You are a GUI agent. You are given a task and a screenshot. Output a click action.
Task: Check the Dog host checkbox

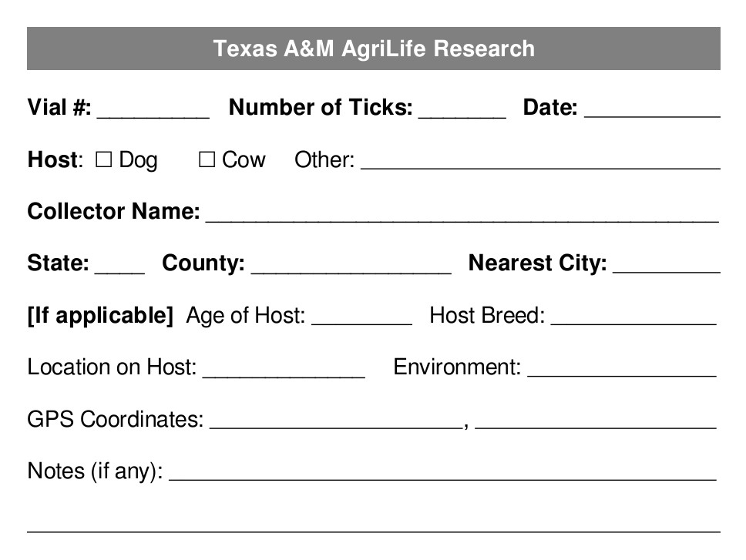click(104, 160)
